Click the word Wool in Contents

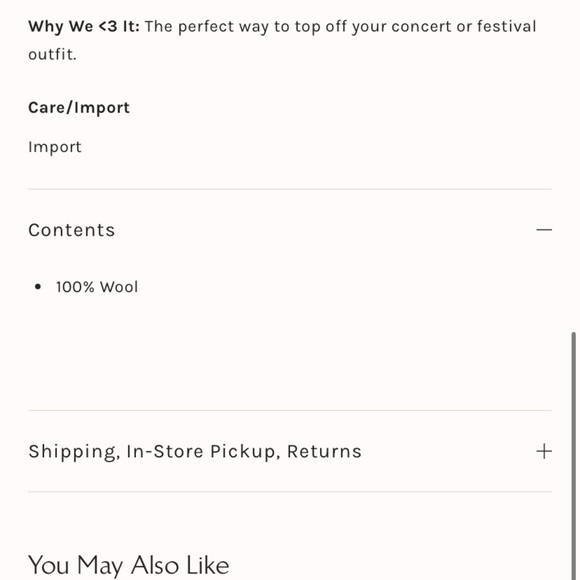coord(119,287)
